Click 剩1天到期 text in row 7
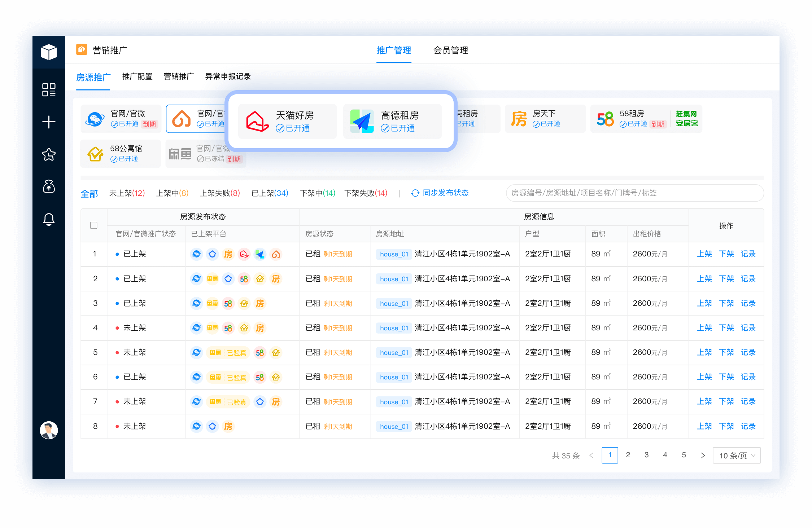This screenshot has width=812, height=528. coord(338,402)
